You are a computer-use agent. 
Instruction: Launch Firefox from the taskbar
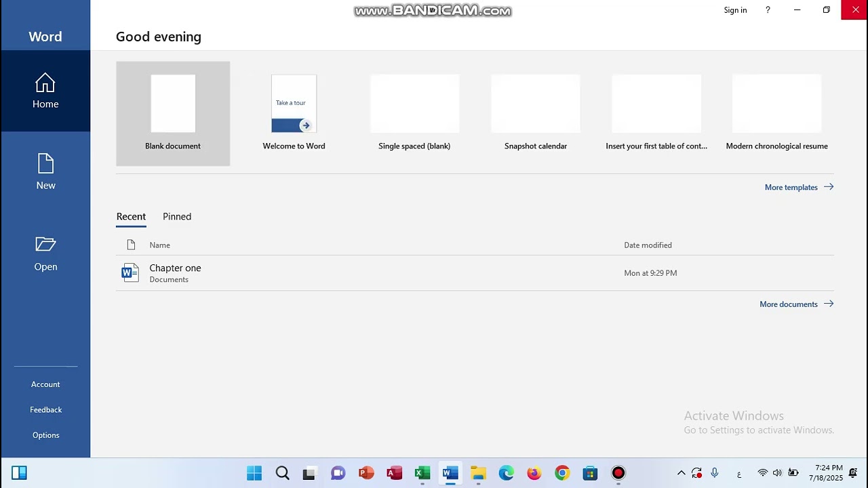pyautogui.click(x=534, y=473)
